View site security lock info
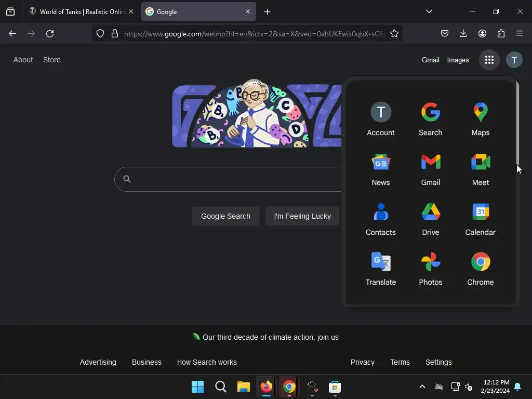This screenshot has width=532, height=399. tap(115, 34)
